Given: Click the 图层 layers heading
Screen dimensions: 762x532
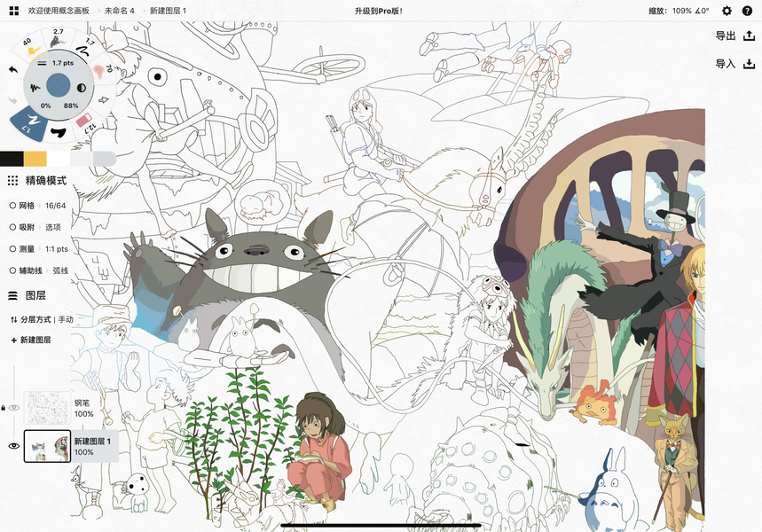Looking at the screenshot, I should [x=35, y=295].
